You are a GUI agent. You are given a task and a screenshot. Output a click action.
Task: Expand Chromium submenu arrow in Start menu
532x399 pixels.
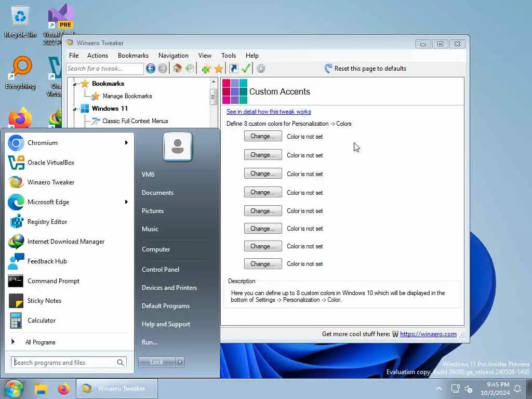click(x=126, y=143)
